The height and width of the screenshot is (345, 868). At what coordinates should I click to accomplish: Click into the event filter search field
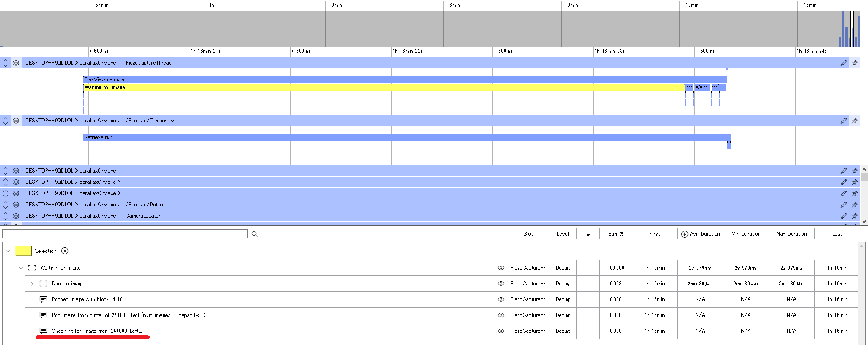tap(125, 234)
